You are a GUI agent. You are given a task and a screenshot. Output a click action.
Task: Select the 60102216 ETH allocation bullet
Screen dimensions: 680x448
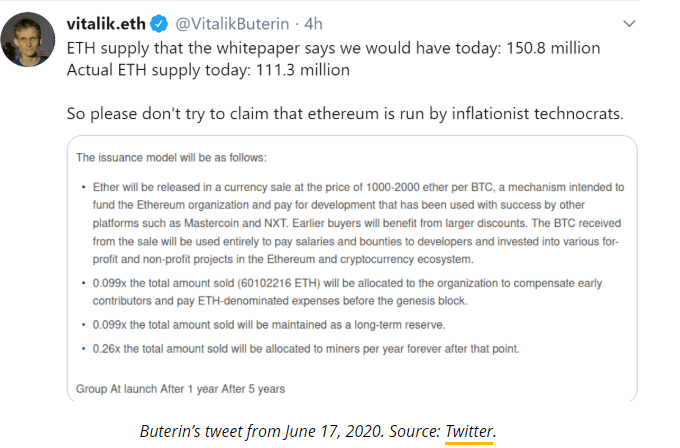(347, 292)
